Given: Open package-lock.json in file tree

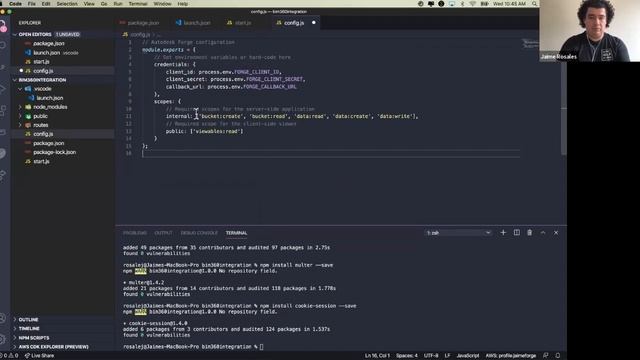Looking at the screenshot, I should [54, 152].
